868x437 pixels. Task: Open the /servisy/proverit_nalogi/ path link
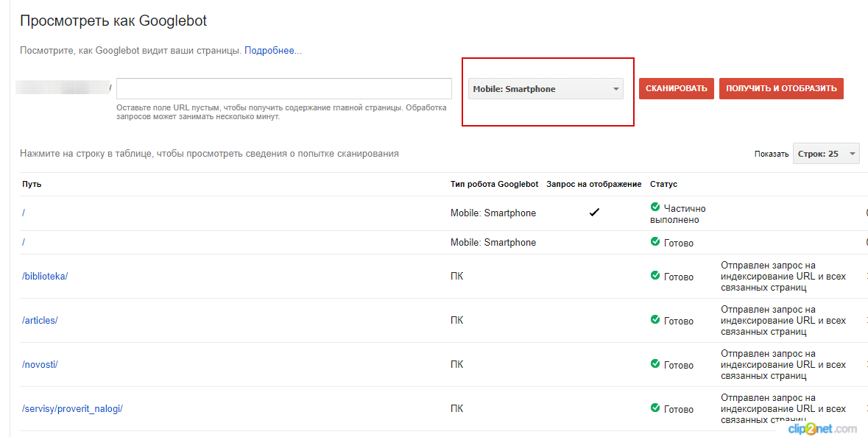72,409
